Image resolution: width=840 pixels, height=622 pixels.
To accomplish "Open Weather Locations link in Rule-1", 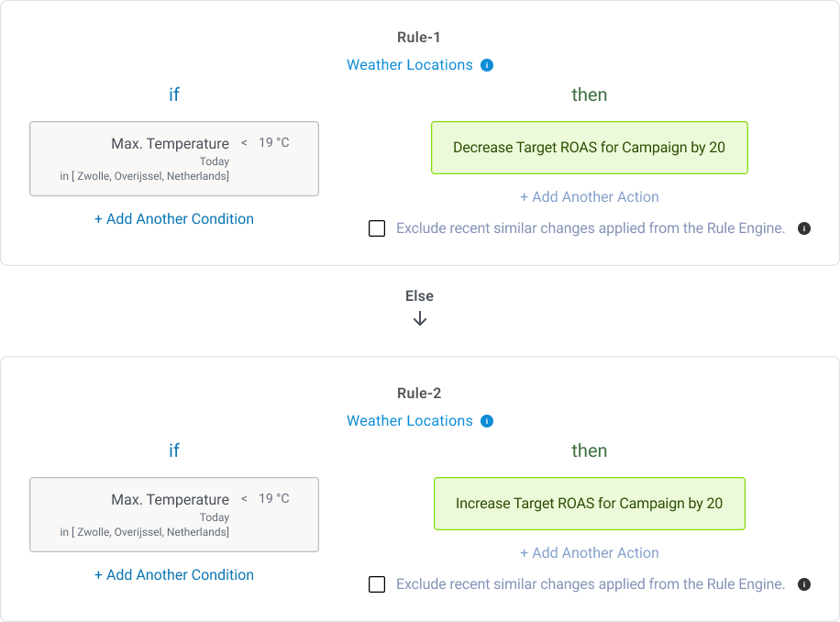I will click(x=410, y=65).
